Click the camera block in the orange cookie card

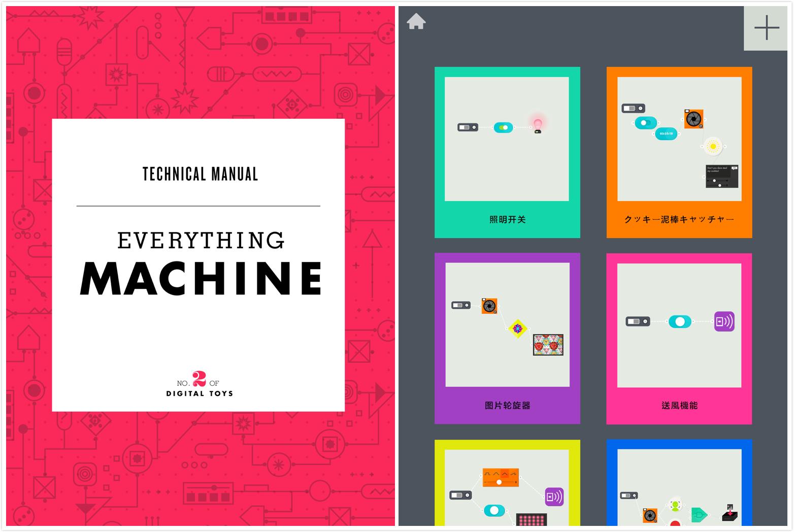[693, 119]
